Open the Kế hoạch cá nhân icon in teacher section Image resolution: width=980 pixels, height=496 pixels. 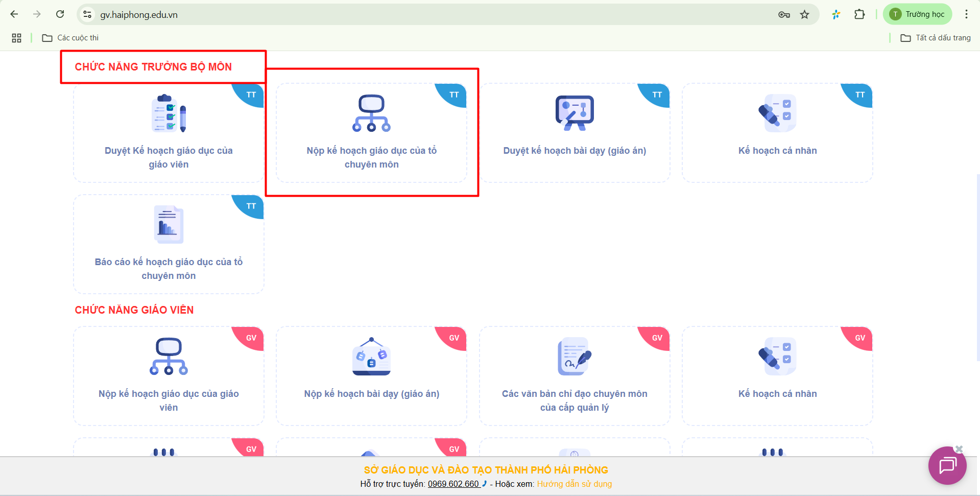coord(777,357)
